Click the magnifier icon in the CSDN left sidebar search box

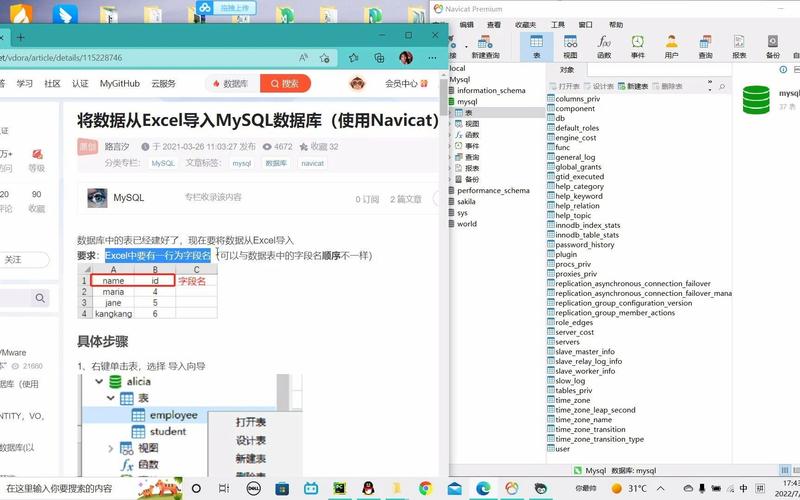point(40,298)
